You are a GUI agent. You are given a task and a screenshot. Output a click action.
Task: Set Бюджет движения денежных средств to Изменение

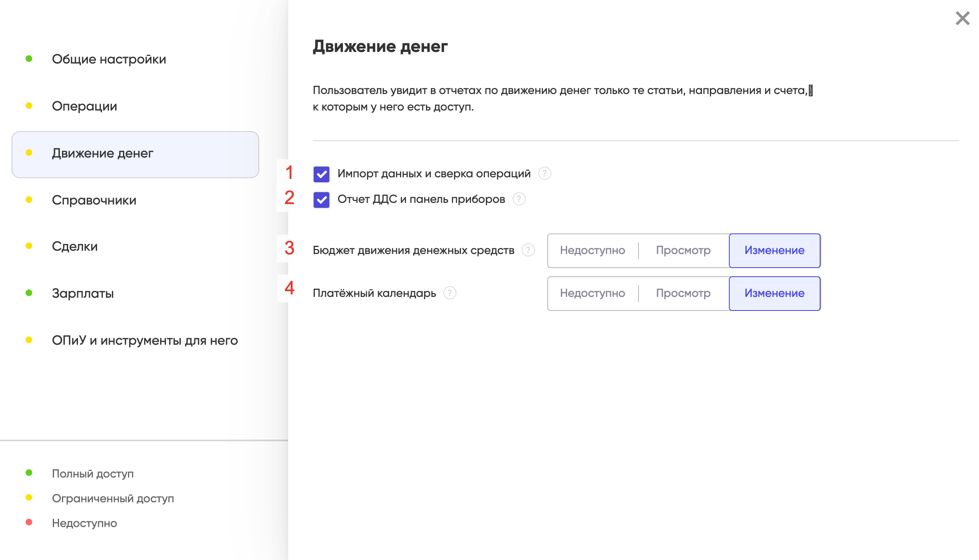(x=775, y=250)
